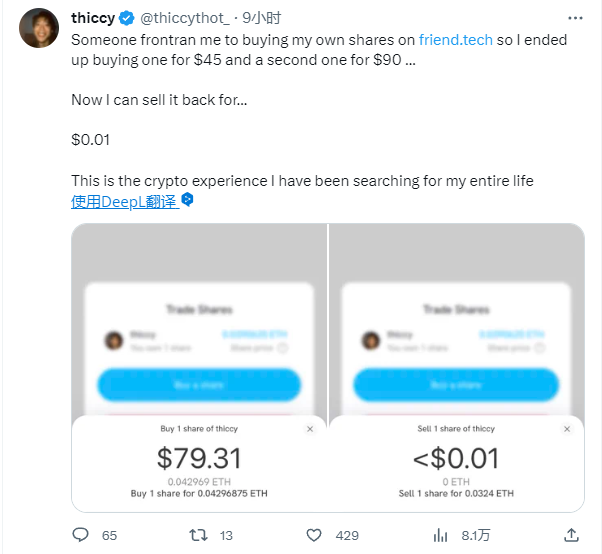The width and height of the screenshot is (602, 554).
Task: Open the @thiccythot_ handle
Action: pyautogui.click(x=190, y=18)
